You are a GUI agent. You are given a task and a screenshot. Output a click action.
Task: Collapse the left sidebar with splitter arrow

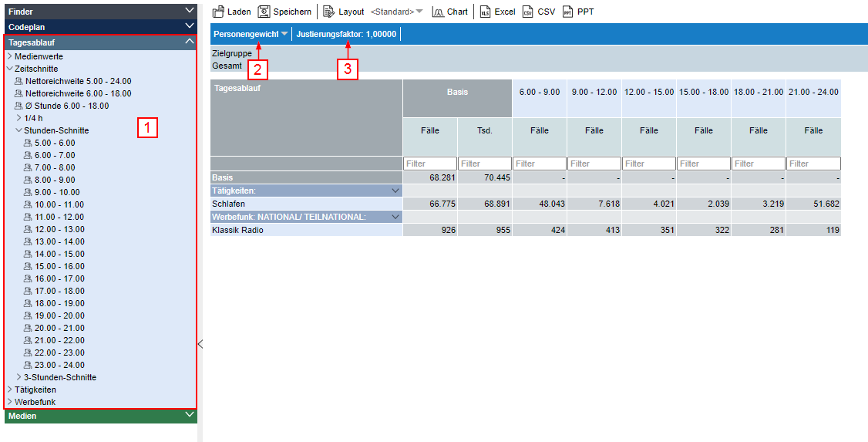tap(200, 344)
